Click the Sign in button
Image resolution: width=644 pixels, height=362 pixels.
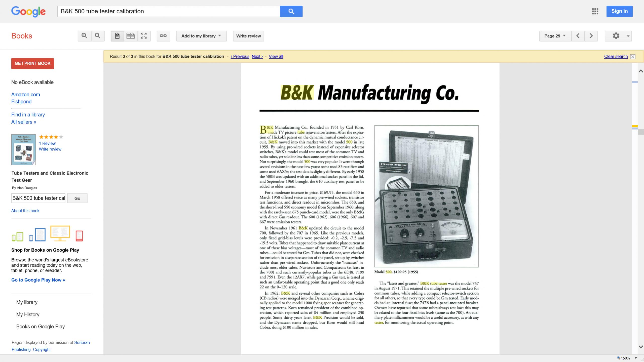619,11
